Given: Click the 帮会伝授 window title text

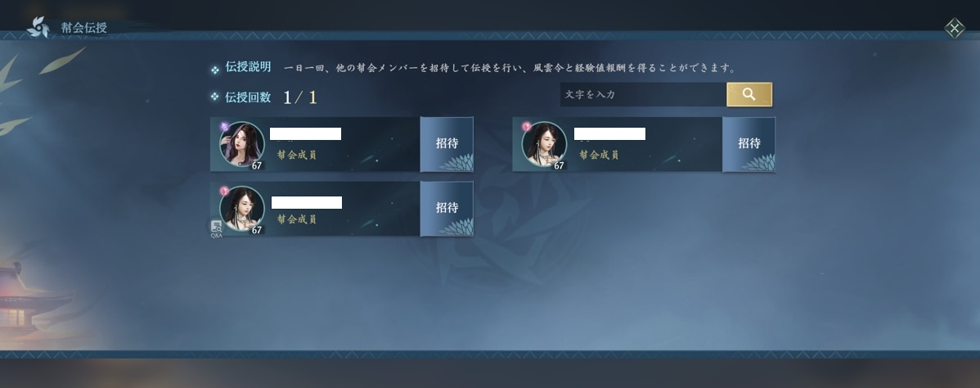Looking at the screenshot, I should [x=83, y=28].
